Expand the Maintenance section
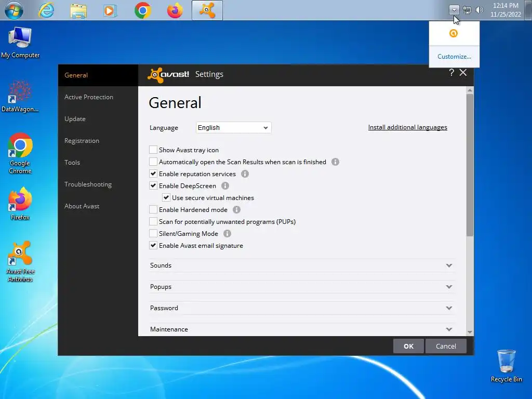532x399 pixels. coord(301,329)
